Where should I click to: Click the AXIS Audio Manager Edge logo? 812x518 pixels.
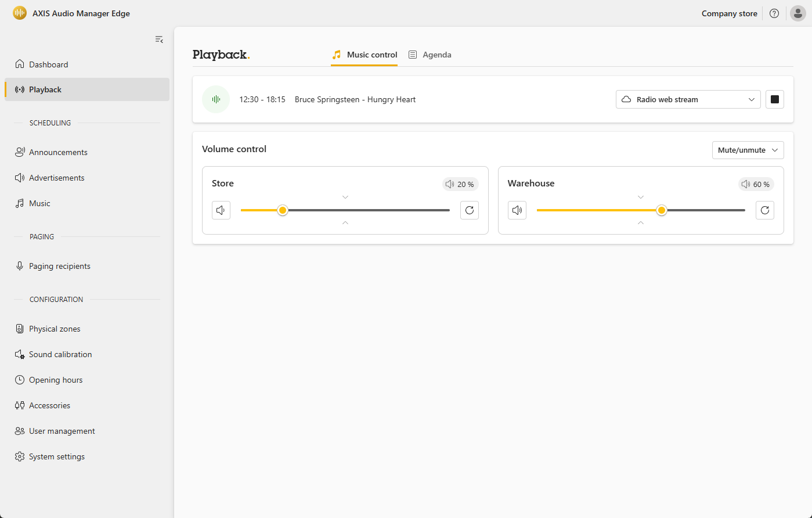[20, 13]
